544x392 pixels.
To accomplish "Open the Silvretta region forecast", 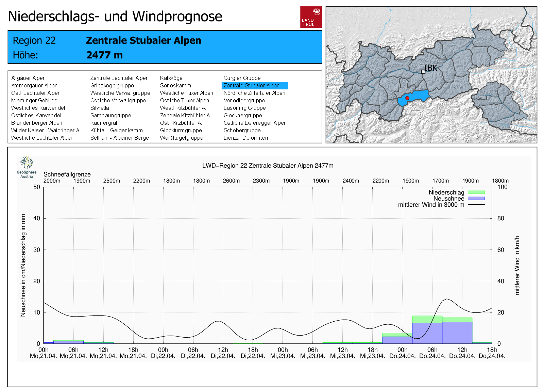I will pyautogui.click(x=100, y=108).
